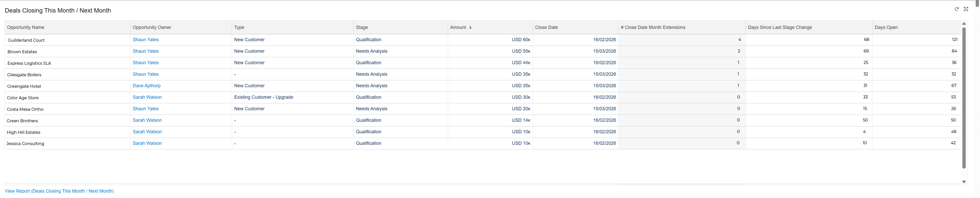Open Dave Apthorp owner profile link
Screen dimensions: 980x198
[x=146, y=86]
